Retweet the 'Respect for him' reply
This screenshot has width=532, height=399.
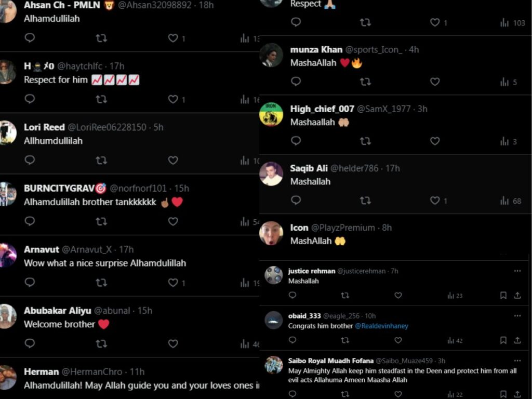click(x=101, y=99)
